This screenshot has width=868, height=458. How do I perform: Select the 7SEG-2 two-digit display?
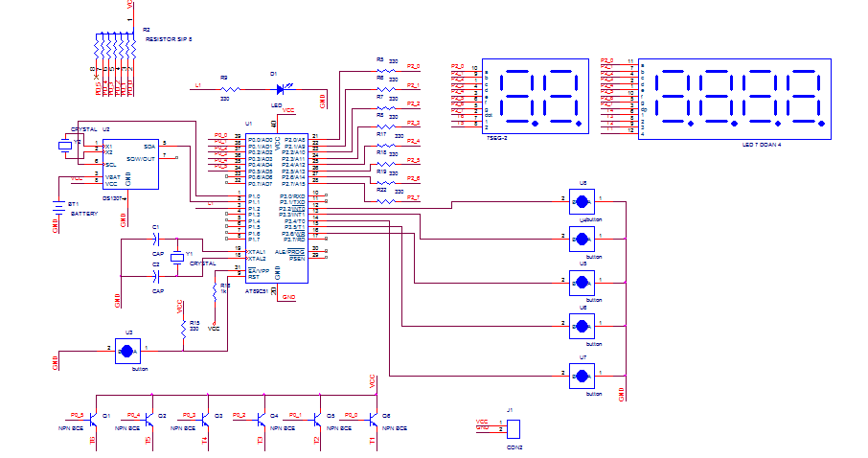536,97
